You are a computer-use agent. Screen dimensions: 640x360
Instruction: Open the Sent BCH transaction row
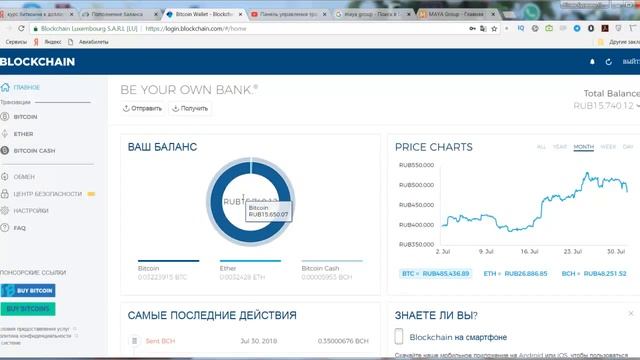click(250, 341)
